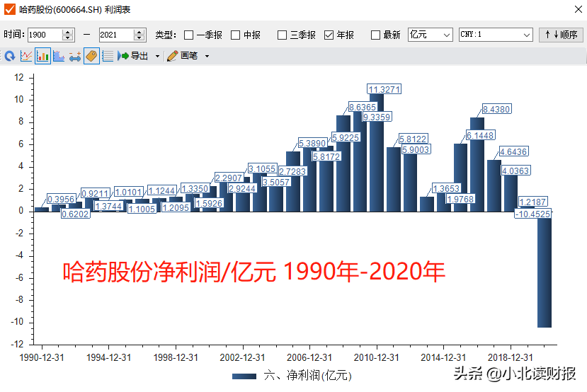Click the data label 5.3890
The width and height of the screenshot is (587, 392).
point(312,143)
